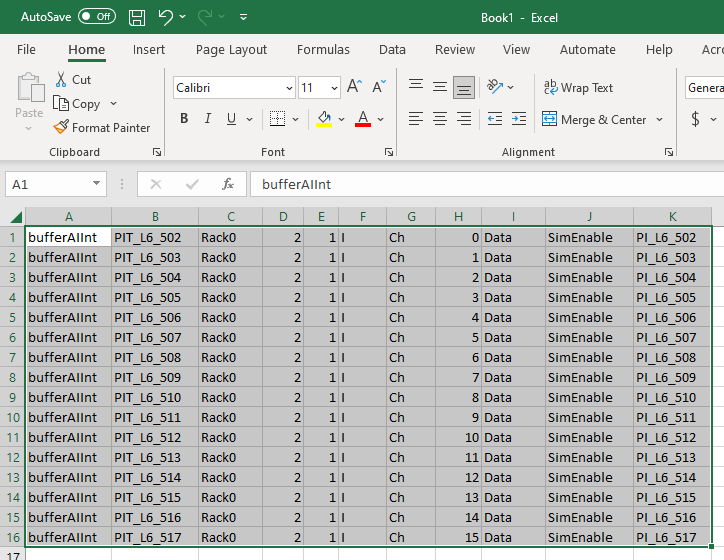The width and height of the screenshot is (724, 560).
Task: Open the font name Calibri dropdown
Action: click(x=288, y=88)
